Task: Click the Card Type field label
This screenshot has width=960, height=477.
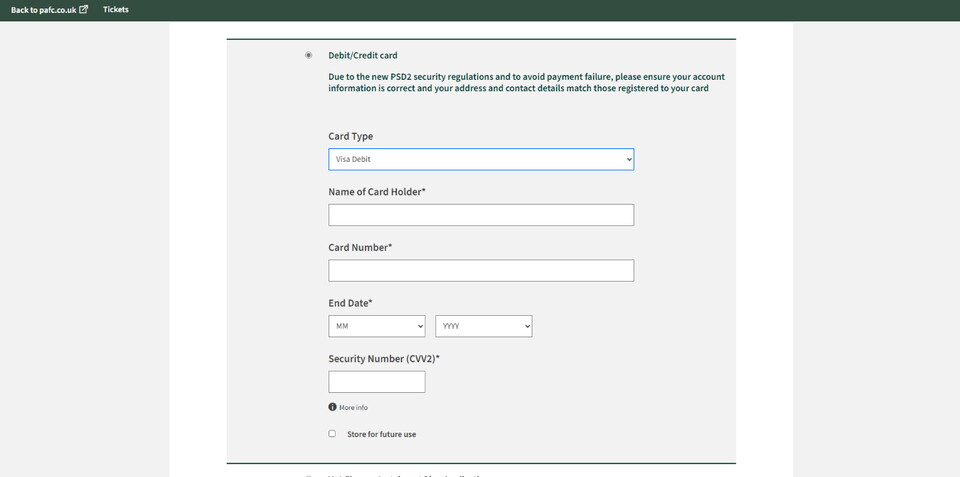Action: click(x=350, y=136)
